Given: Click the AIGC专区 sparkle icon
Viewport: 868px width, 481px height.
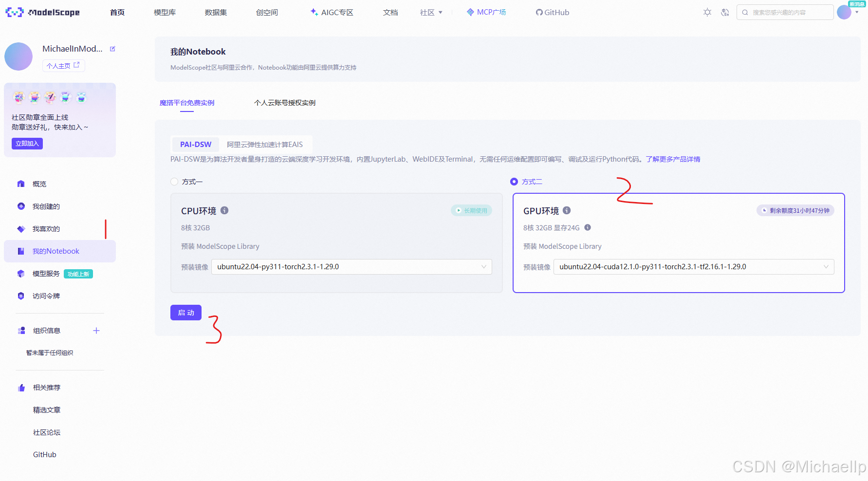Looking at the screenshot, I should pos(314,12).
